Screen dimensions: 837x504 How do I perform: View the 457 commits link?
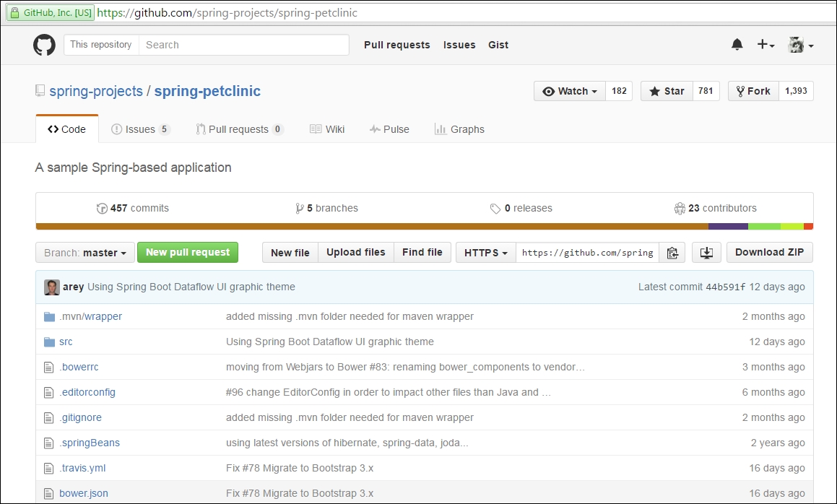coord(133,208)
